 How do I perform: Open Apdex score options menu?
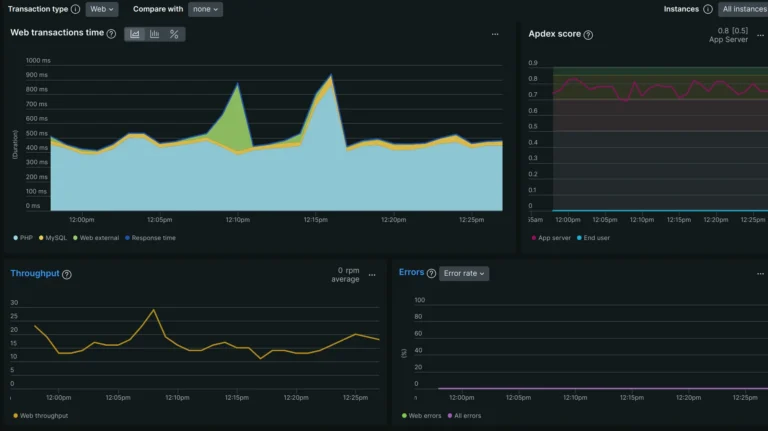(760, 35)
